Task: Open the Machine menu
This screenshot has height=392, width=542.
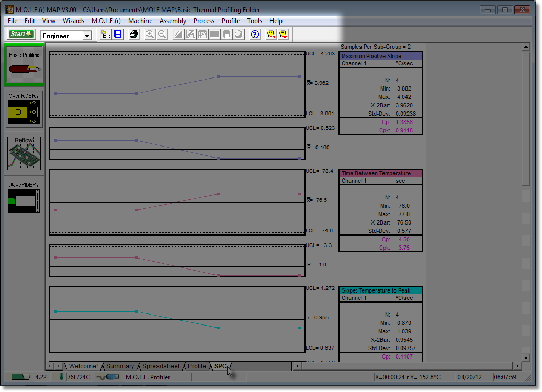Action: [x=140, y=21]
